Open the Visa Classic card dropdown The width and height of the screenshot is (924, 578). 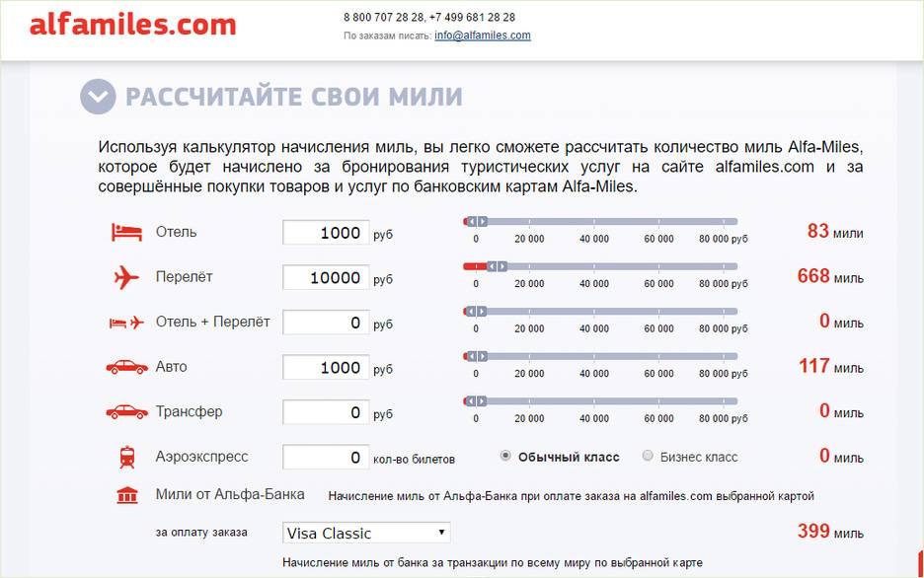366,533
